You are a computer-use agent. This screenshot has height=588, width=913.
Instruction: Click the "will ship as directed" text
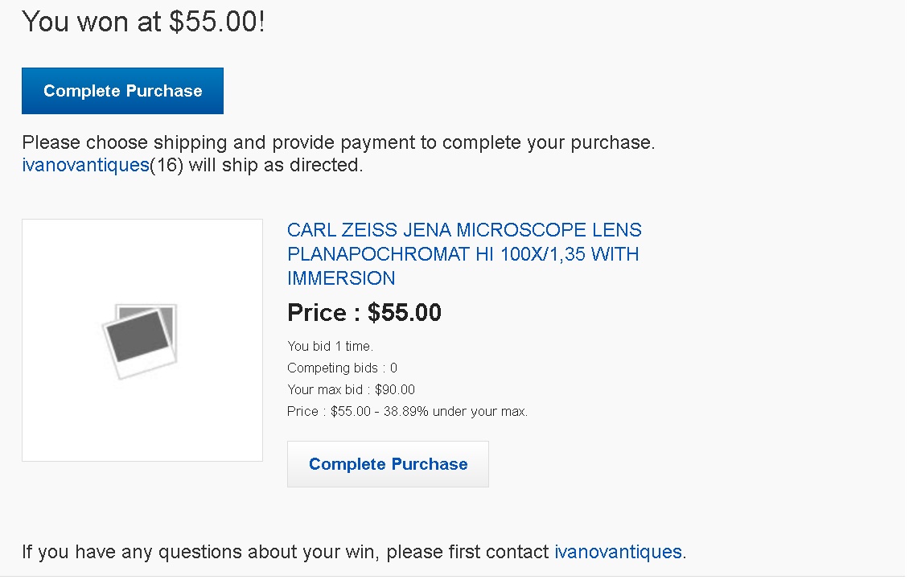pyautogui.click(x=275, y=166)
